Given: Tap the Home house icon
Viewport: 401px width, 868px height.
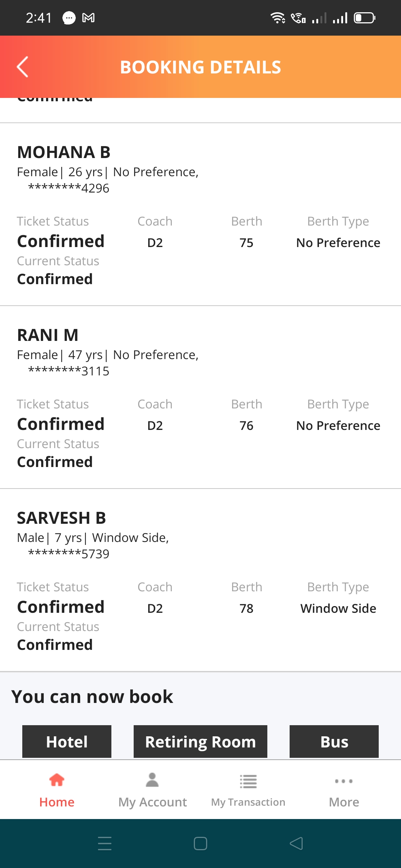Looking at the screenshot, I should pyautogui.click(x=57, y=780).
